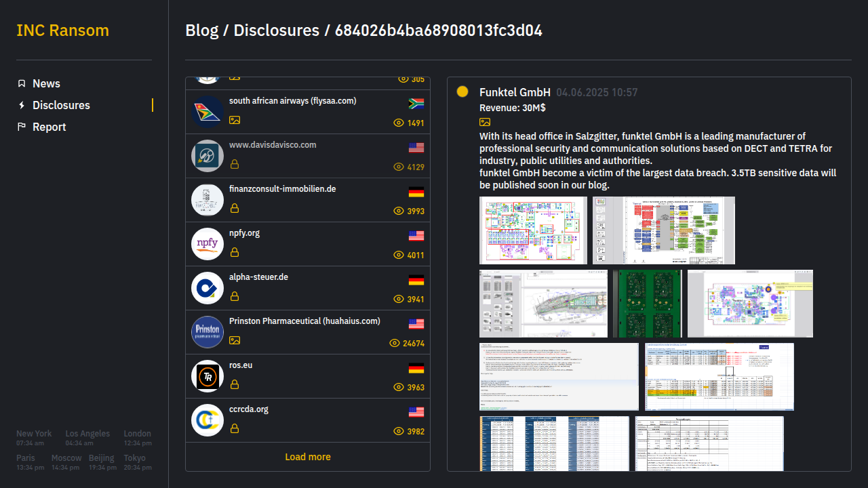Open block diagram thumbnail beside floor plan
The height and width of the screenshot is (488, 868).
tap(664, 230)
